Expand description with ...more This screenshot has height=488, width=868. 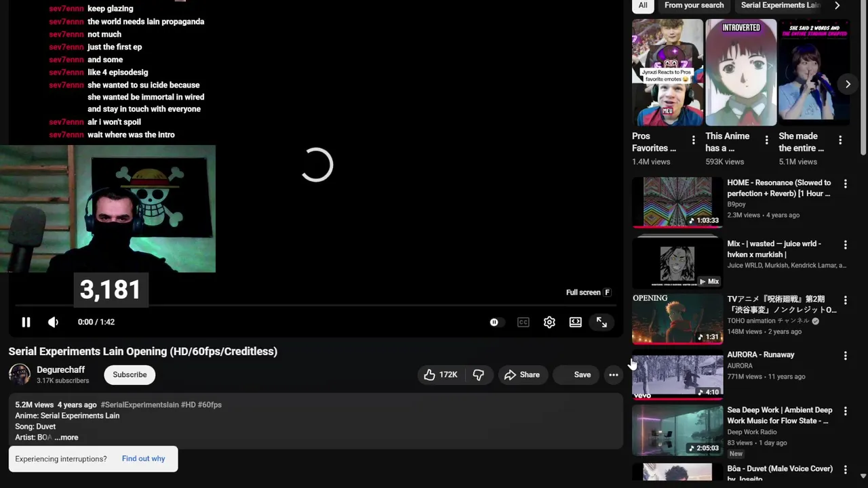(66, 437)
